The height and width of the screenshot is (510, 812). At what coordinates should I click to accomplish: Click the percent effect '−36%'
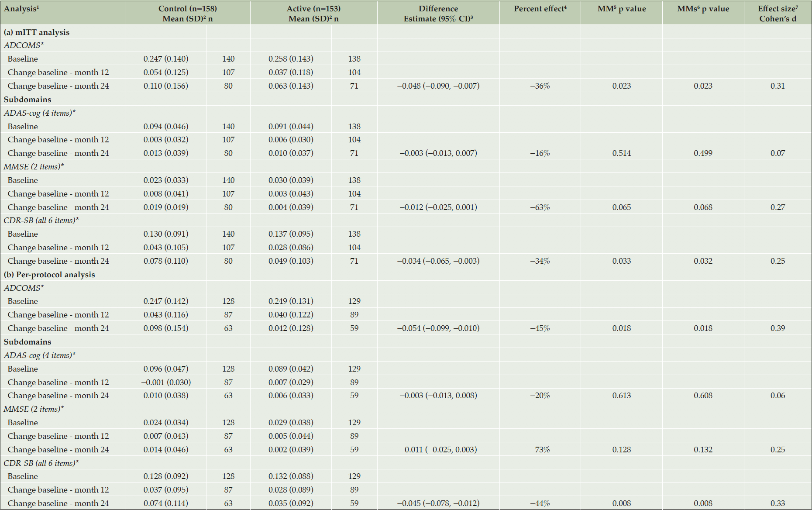540,86
